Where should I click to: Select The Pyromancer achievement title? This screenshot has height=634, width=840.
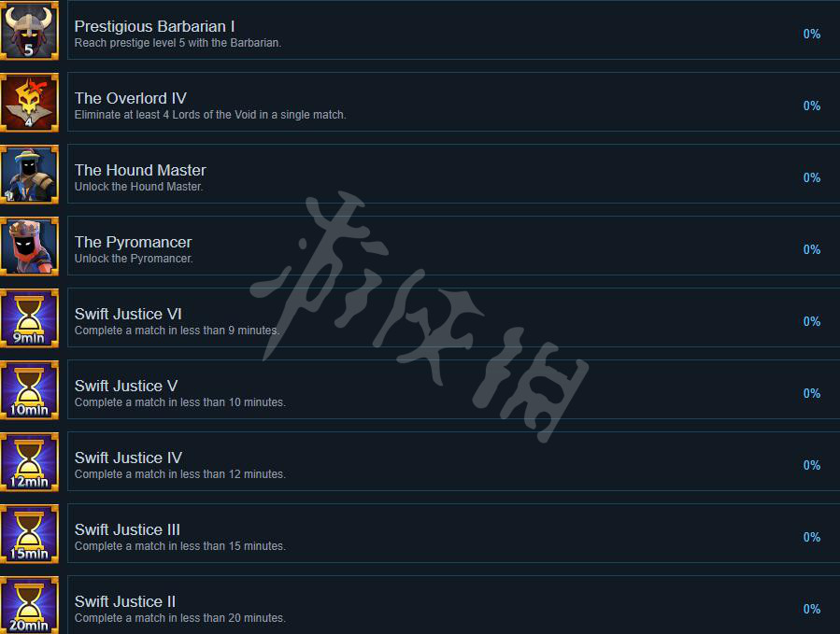click(x=133, y=242)
